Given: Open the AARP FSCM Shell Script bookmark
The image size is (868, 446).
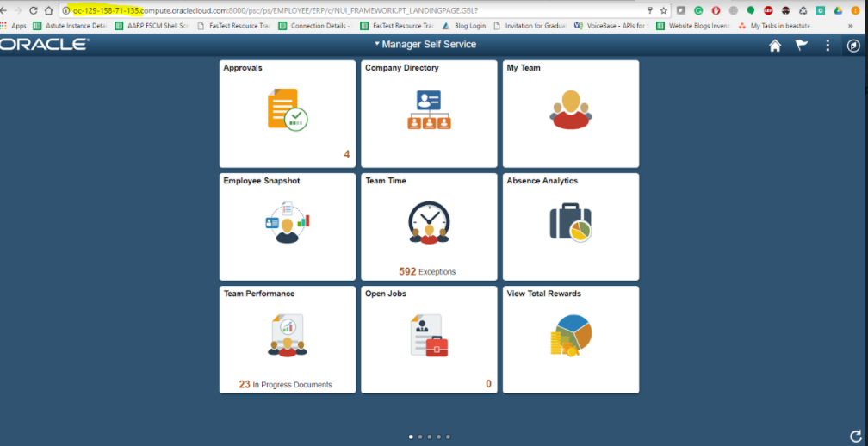Looking at the screenshot, I should [x=152, y=26].
